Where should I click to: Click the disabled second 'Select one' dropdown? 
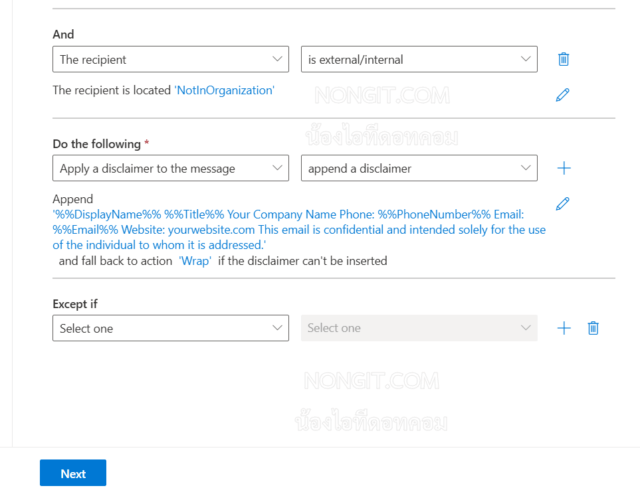coord(419,328)
